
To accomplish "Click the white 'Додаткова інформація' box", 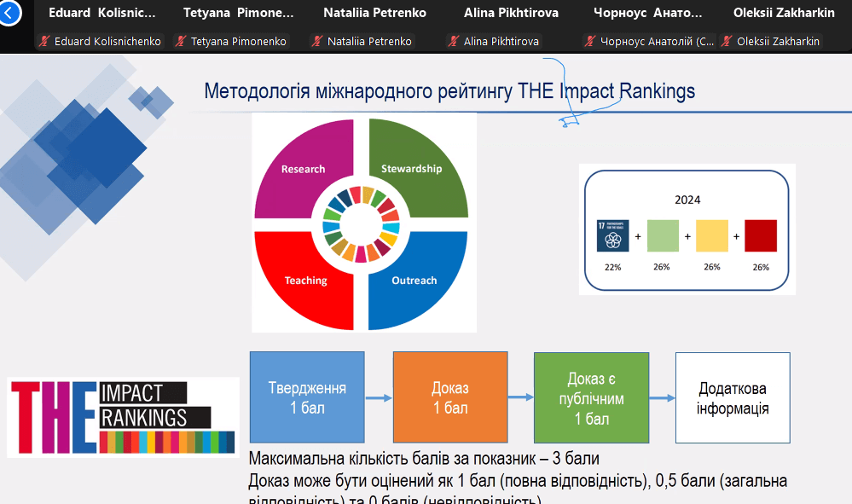I will click(733, 397).
